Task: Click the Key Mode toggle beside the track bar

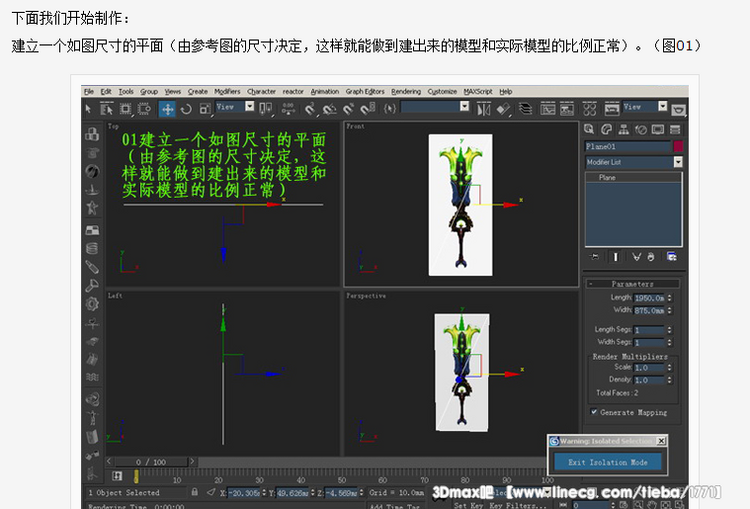Action: point(117,476)
